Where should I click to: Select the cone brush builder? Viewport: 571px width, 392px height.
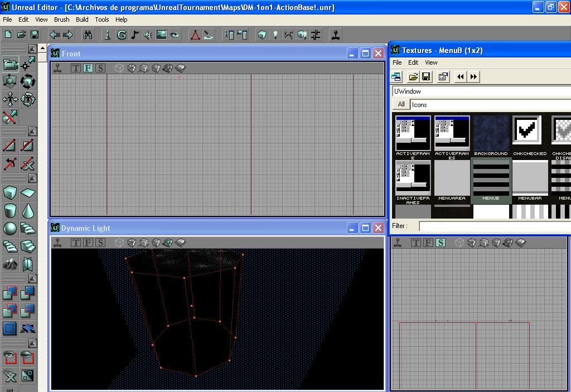(28, 211)
